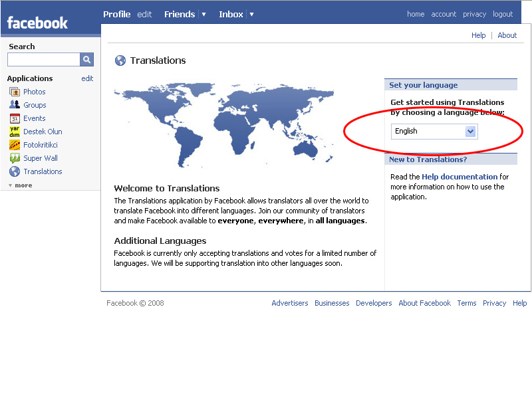Open the About link above Translations

pos(507,35)
